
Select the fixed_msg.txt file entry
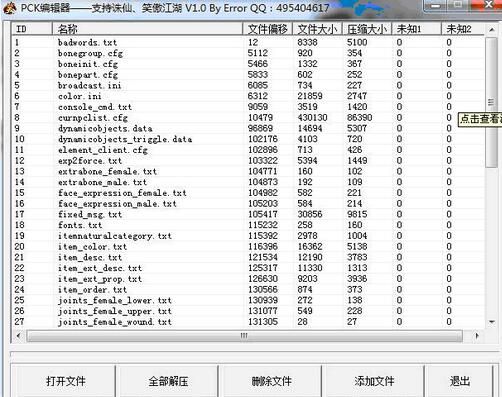(x=248, y=214)
